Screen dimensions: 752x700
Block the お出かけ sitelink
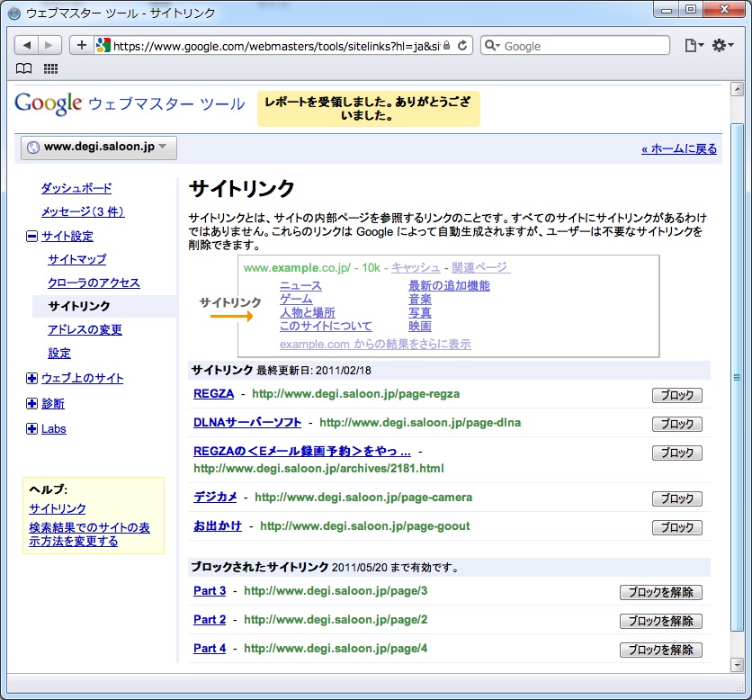coord(676,528)
